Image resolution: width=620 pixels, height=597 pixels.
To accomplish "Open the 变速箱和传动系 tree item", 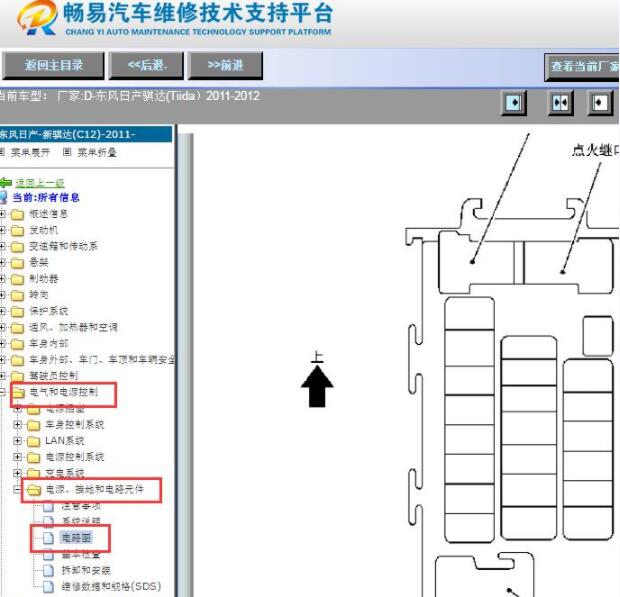I will [x=63, y=246].
